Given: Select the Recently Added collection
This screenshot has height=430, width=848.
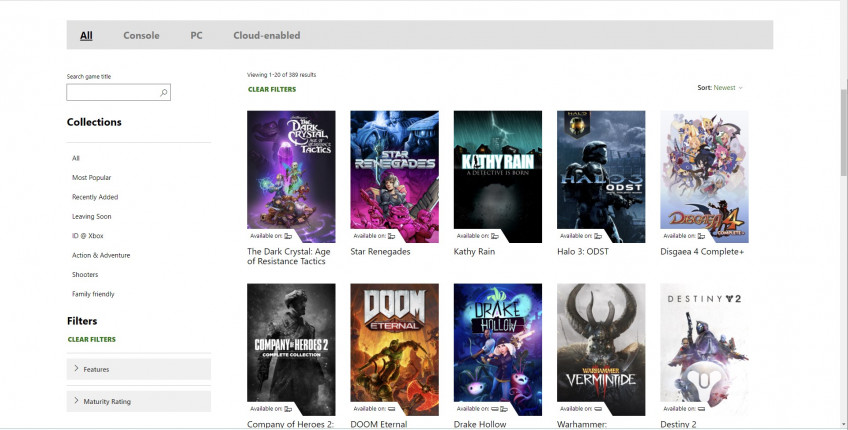Looking at the screenshot, I should 95,197.
